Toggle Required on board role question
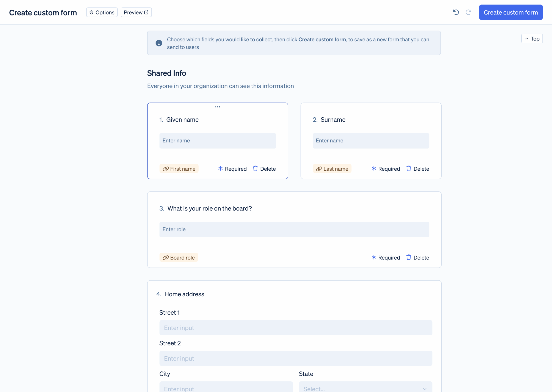The image size is (552, 392). coord(386,258)
